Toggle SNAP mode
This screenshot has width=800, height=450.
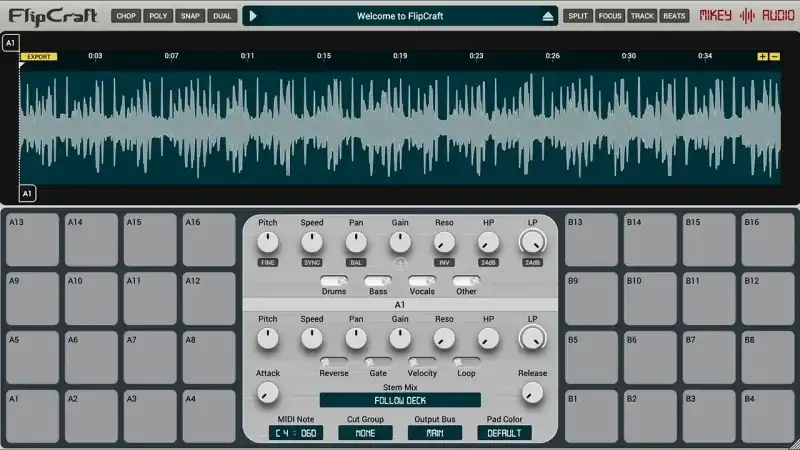point(190,16)
